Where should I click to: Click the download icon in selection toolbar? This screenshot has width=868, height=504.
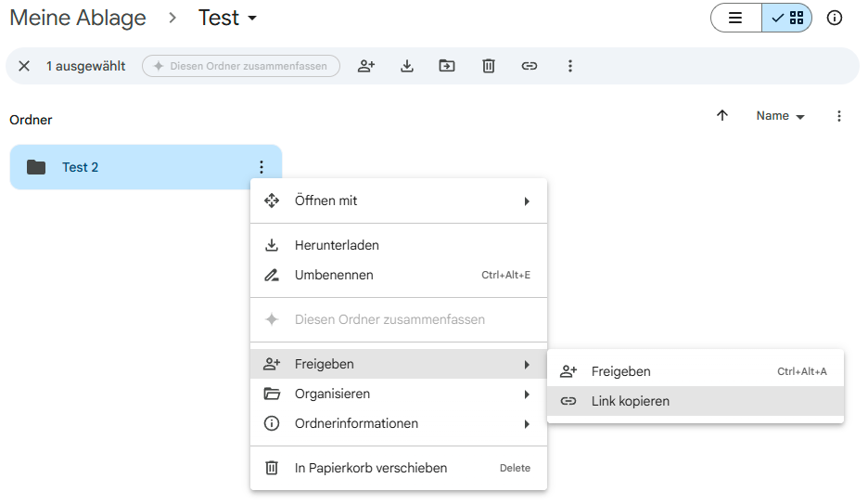pos(406,66)
